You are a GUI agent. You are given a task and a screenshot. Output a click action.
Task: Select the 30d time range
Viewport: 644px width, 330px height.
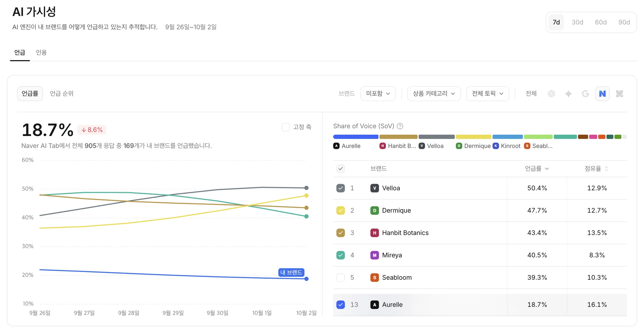click(x=577, y=22)
